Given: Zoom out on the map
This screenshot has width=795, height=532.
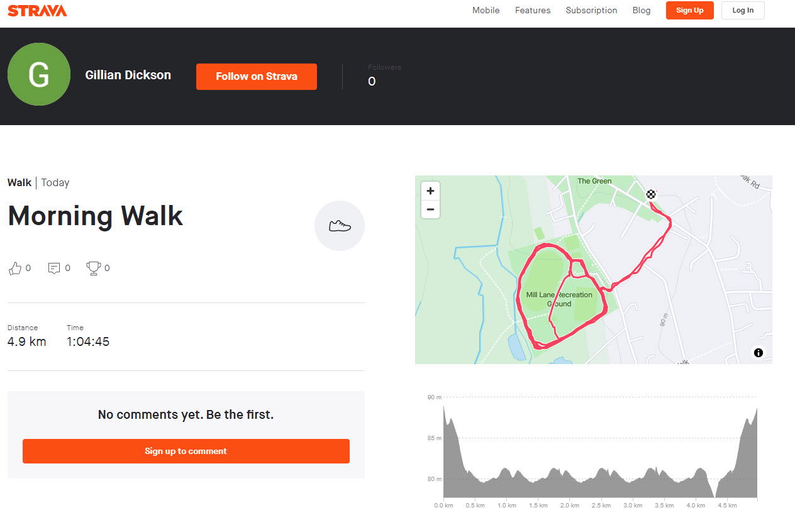Looking at the screenshot, I should coord(430,209).
